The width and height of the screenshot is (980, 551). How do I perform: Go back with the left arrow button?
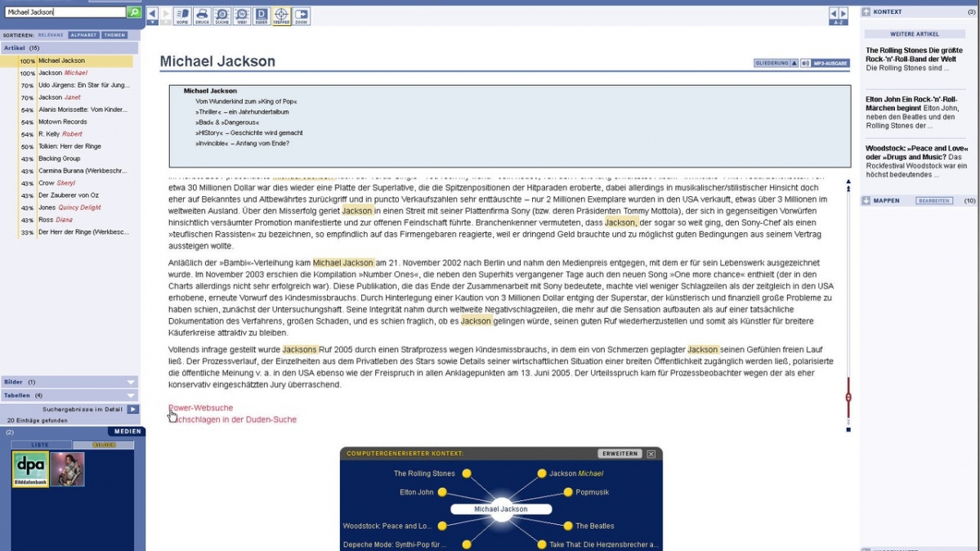pyautogui.click(x=152, y=14)
